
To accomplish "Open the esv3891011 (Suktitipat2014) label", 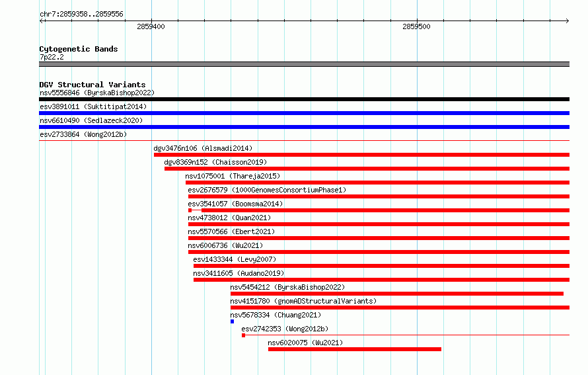I will click(93, 106).
